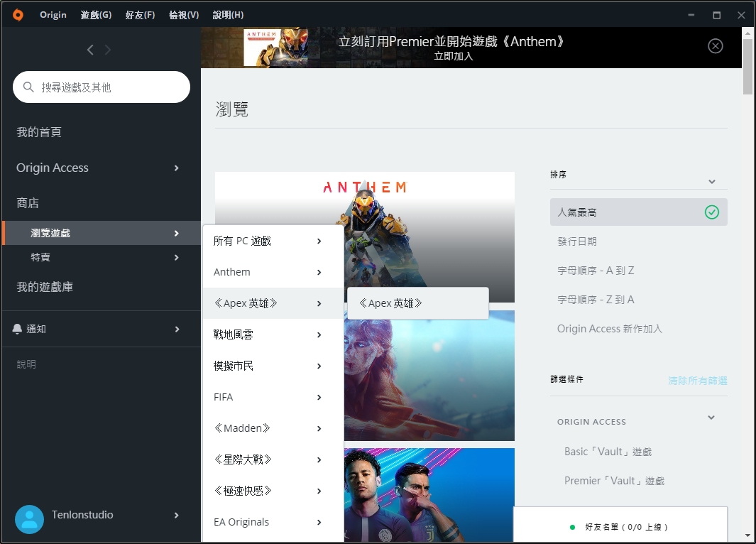This screenshot has width=756, height=544.
Task: Expand the Tenlonstudio account chevron
Action: (x=177, y=515)
